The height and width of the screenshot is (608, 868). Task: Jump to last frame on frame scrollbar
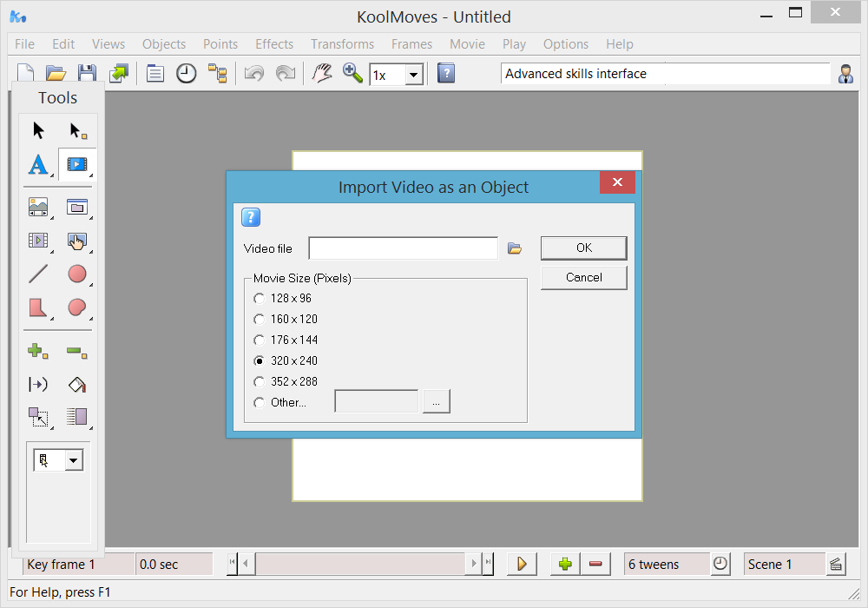(488, 564)
